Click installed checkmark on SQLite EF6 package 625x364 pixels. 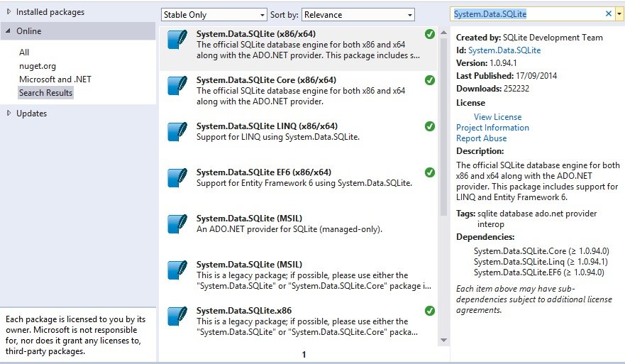[430, 172]
